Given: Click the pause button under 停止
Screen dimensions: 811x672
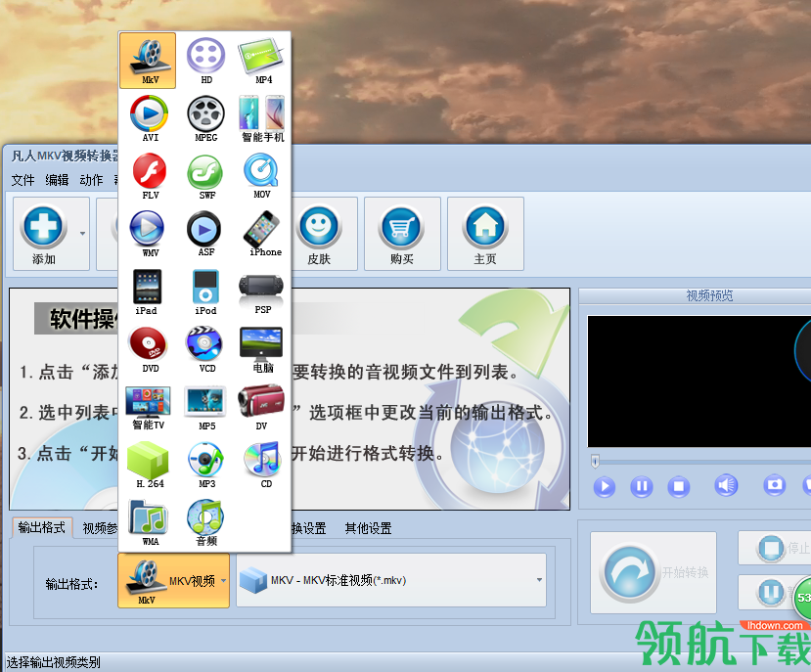Looking at the screenshot, I should coord(771,592).
